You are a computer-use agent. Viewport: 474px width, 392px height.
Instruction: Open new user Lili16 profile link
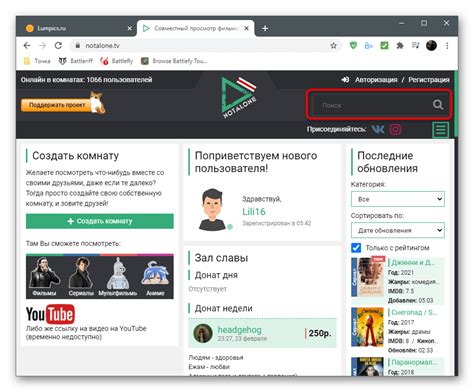point(254,212)
